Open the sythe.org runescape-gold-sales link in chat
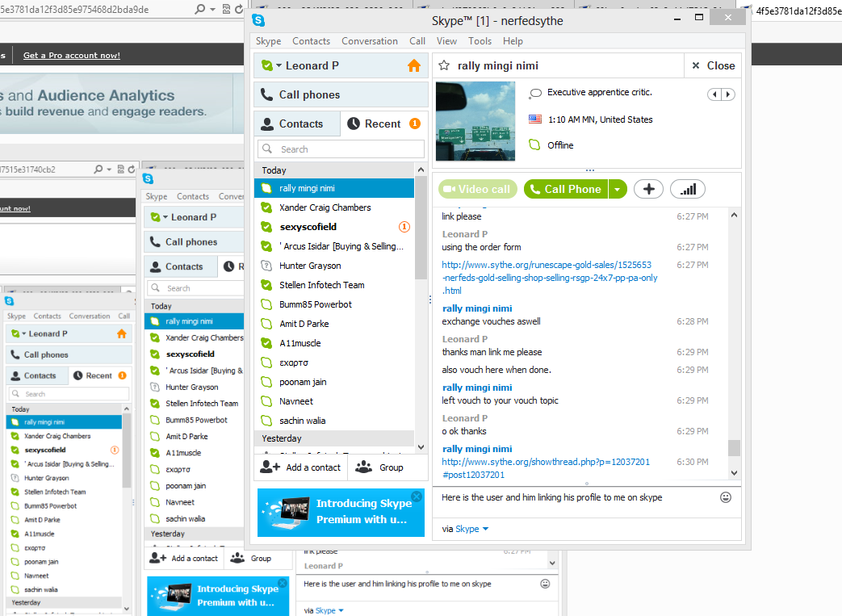Viewport: 842px width, 616px height. pos(549,278)
